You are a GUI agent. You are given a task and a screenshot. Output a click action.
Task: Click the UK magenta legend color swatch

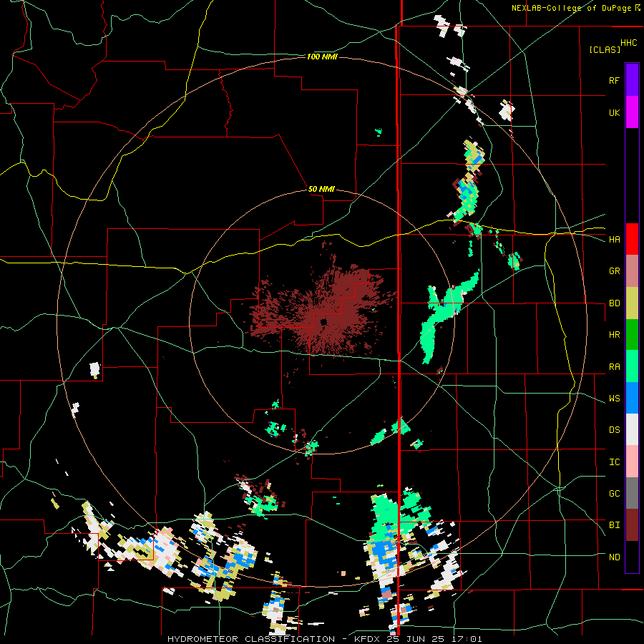point(632,112)
